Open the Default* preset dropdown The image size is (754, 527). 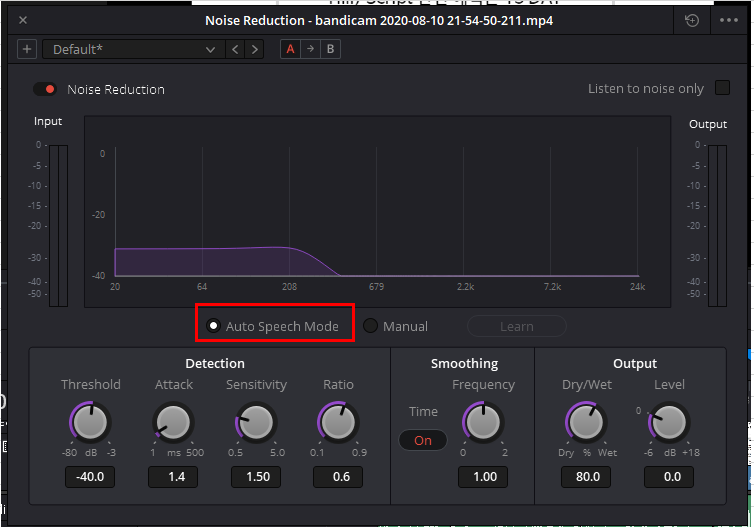coord(133,49)
